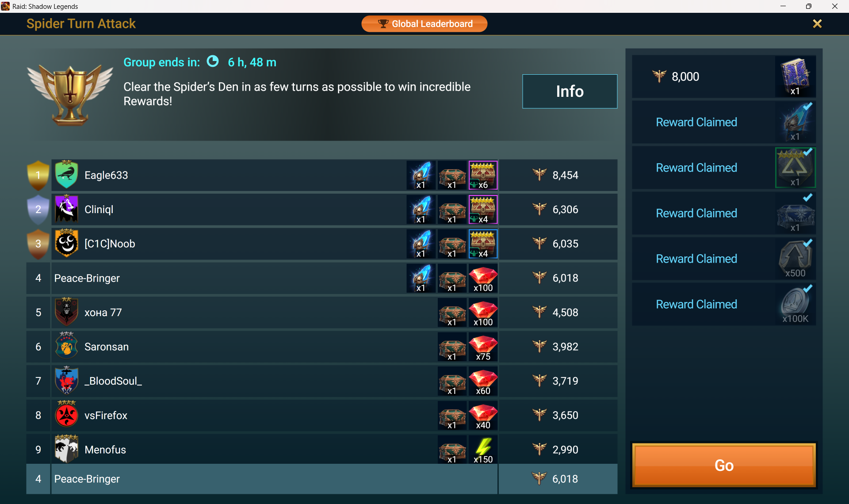849x504 pixels.
Task: Select Cliniql's purple avatar icon
Action: click(x=66, y=209)
